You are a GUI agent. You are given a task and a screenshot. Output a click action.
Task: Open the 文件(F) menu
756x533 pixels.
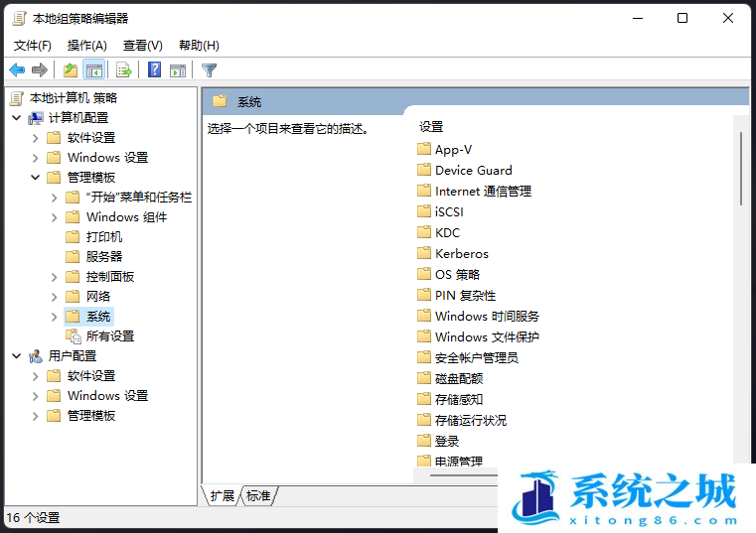(33, 46)
